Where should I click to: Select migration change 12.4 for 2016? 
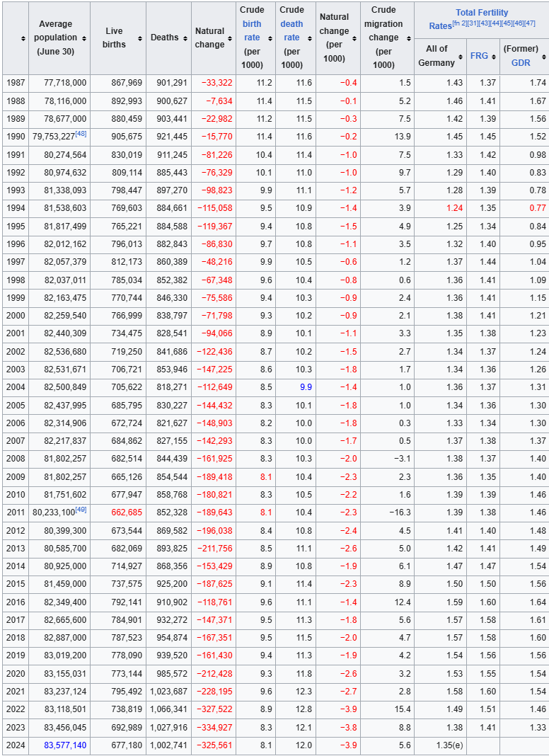click(x=403, y=602)
